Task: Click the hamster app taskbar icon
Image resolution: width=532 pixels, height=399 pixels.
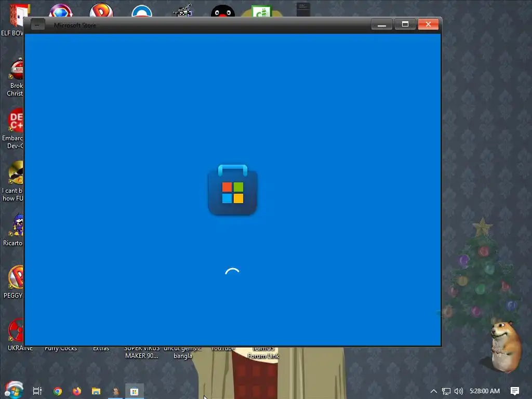Action: [115, 391]
